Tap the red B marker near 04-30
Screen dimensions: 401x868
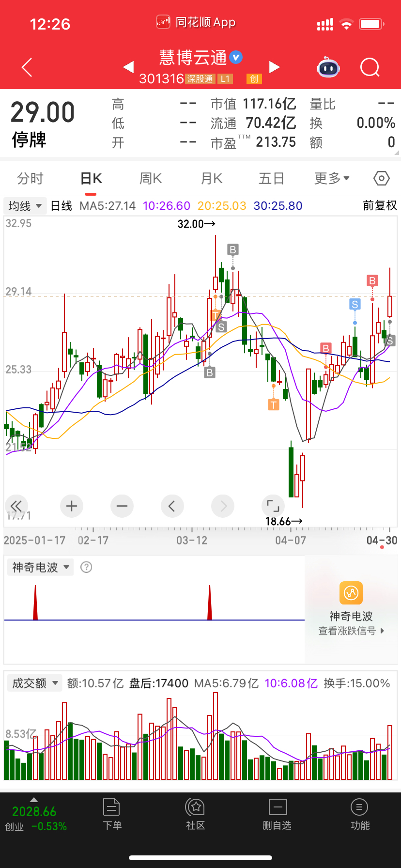(x=372, y=281)
